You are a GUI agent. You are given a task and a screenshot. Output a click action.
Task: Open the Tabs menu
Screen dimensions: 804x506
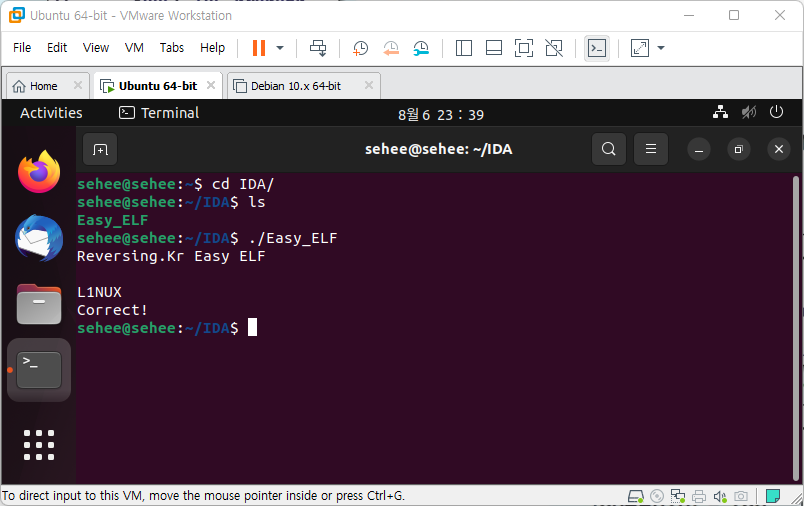tap(172, 48)
